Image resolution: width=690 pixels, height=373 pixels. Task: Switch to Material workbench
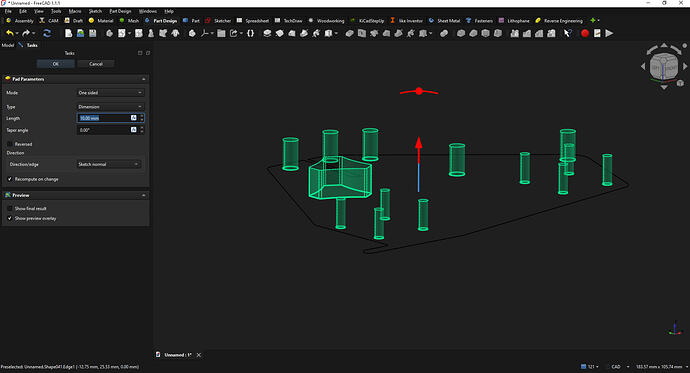pyautogui.click(x=101, y=21)
